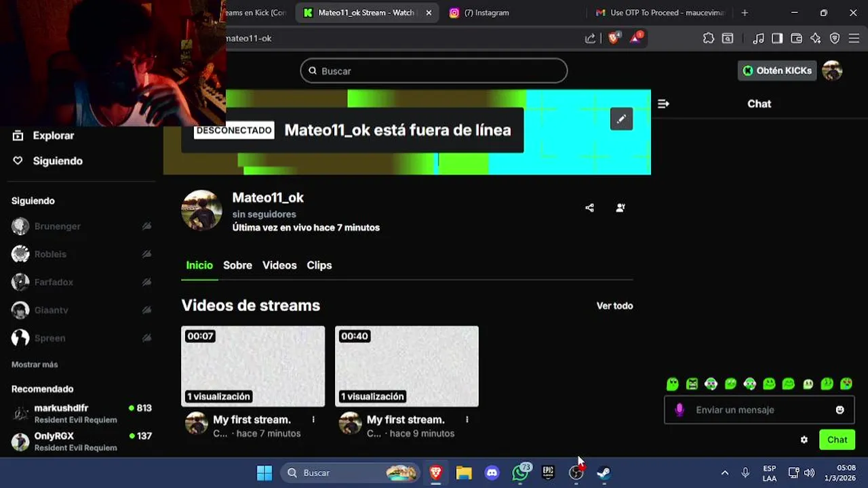Show hidden system tray icons chevron
868x488 pixels.
point(724,473)
